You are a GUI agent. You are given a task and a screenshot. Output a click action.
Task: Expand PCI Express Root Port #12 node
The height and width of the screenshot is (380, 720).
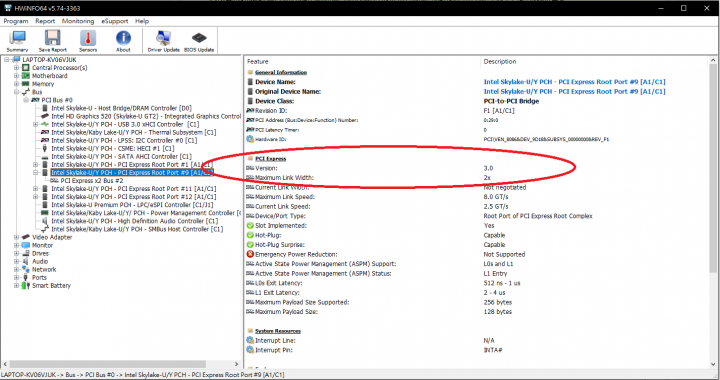click(x=35, y=197)
